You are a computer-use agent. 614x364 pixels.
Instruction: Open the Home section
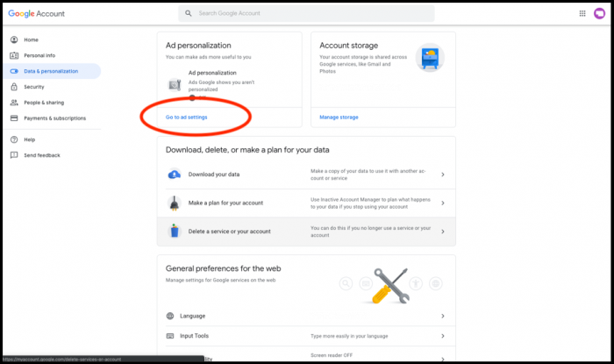point(52,39)
